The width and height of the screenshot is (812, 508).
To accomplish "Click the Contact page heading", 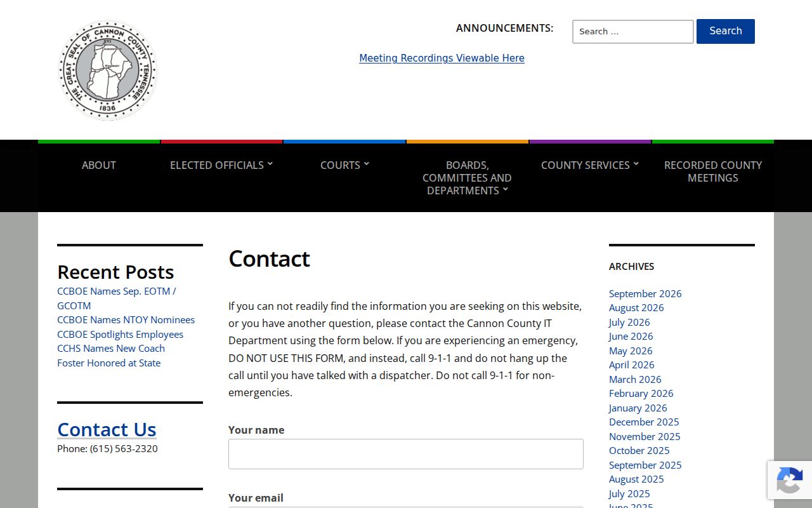I will click(x=269, y=258).
